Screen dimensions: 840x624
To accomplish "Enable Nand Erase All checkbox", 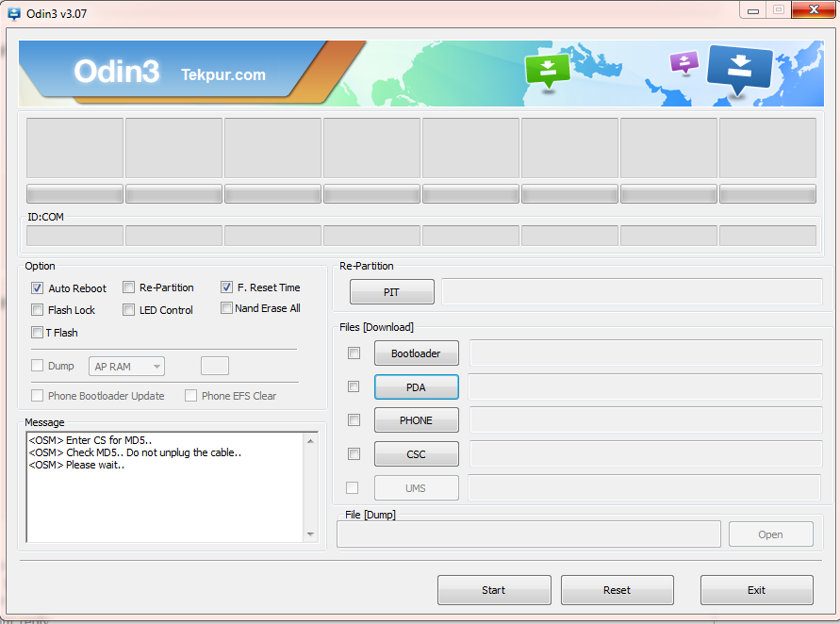I will click(226, 308).
